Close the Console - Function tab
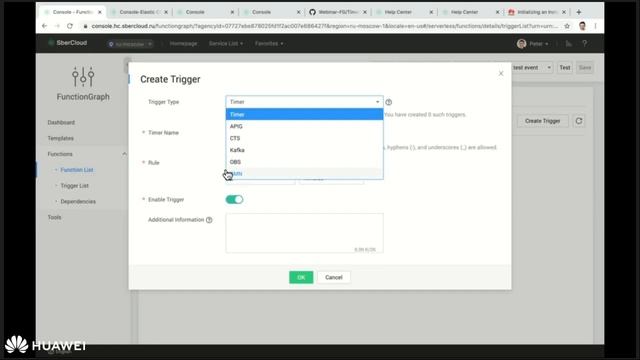 pos(100,12)
